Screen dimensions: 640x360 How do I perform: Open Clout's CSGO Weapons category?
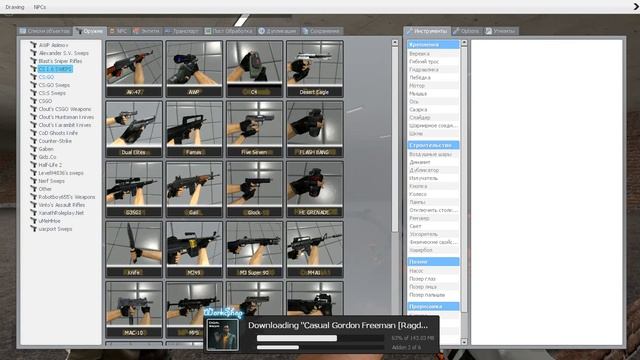pyautogui.click(x=65, y=109)
